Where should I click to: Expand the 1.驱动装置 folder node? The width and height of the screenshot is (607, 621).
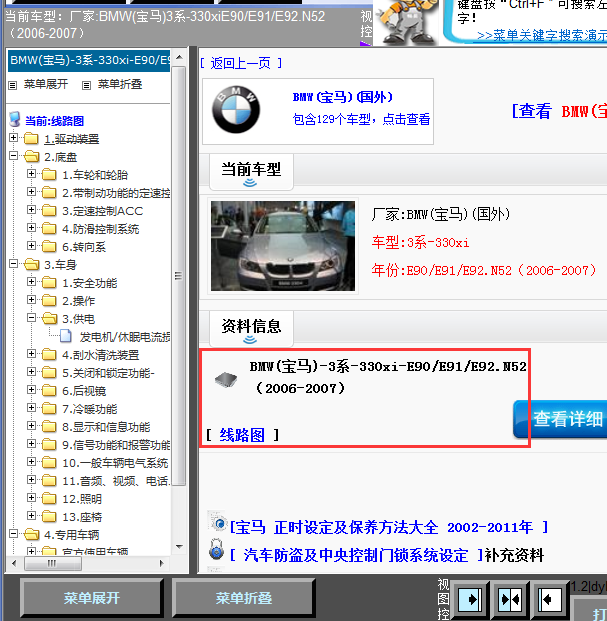(x=13, y=138)
